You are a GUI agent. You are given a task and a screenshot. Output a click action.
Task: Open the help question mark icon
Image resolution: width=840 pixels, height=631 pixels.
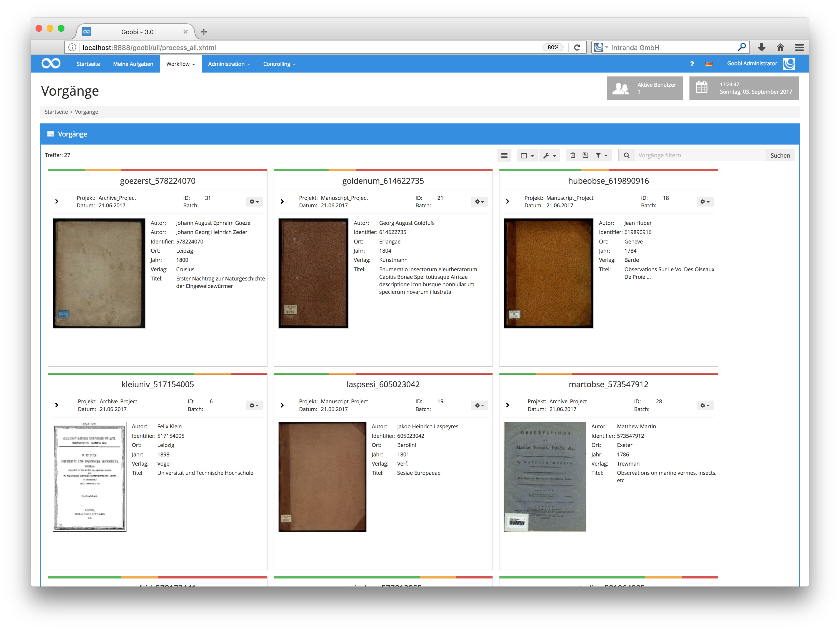692,64
